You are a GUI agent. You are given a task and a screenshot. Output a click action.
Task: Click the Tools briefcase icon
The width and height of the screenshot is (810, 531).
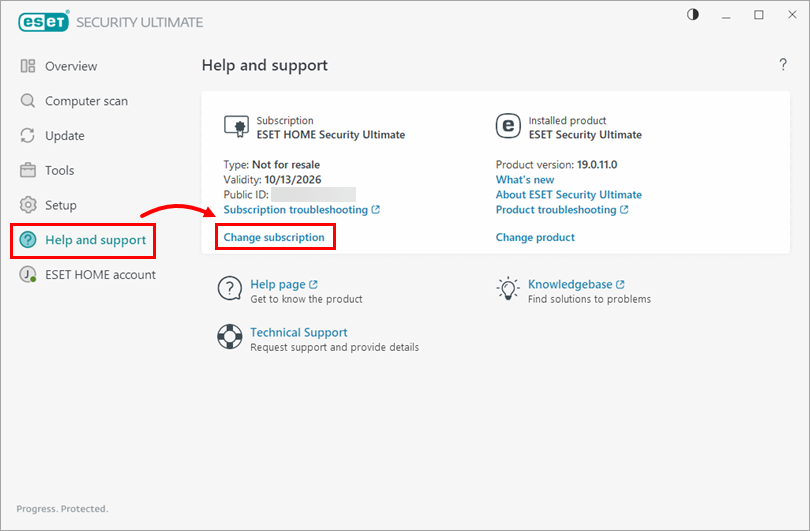click(x=28, y=170)
